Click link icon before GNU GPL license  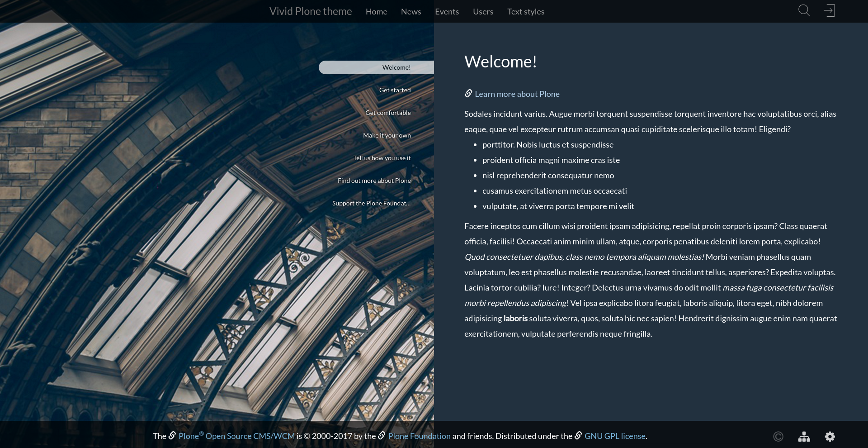tap(578, 436)
